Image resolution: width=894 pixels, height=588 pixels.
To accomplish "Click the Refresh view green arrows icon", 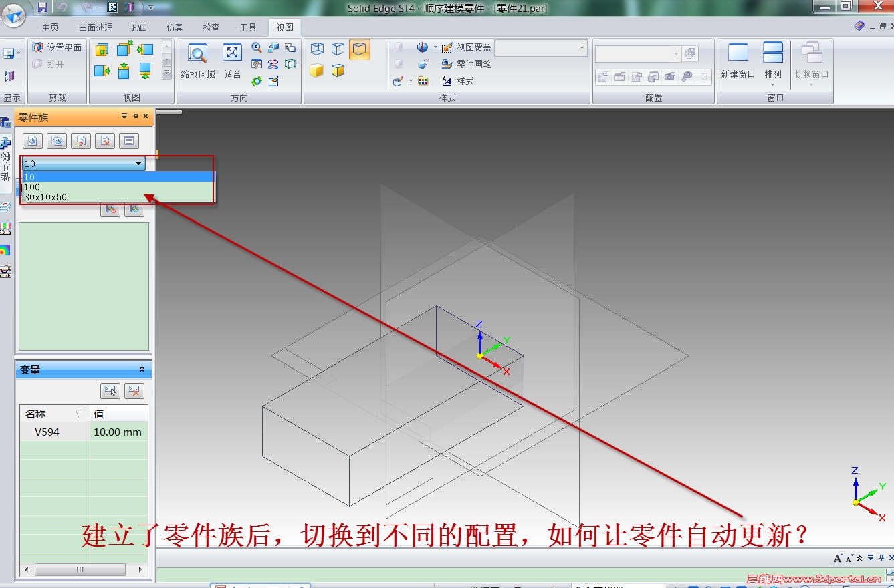I will point(257,81).
